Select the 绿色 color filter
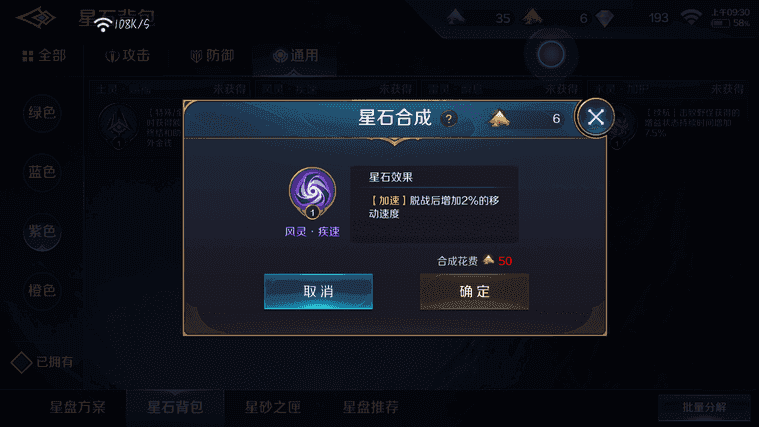This screenshot has height=427, width=759. (x=42, y=113)
